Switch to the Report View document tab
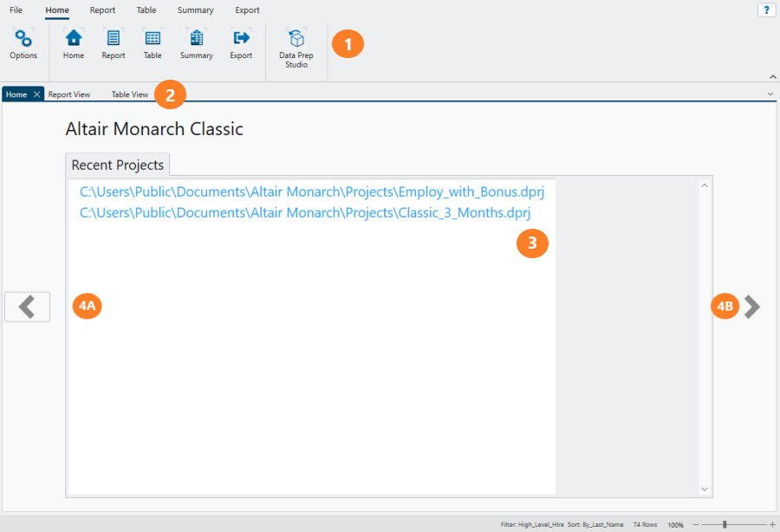The image size is (780, 532). click(x=69, y=94)
